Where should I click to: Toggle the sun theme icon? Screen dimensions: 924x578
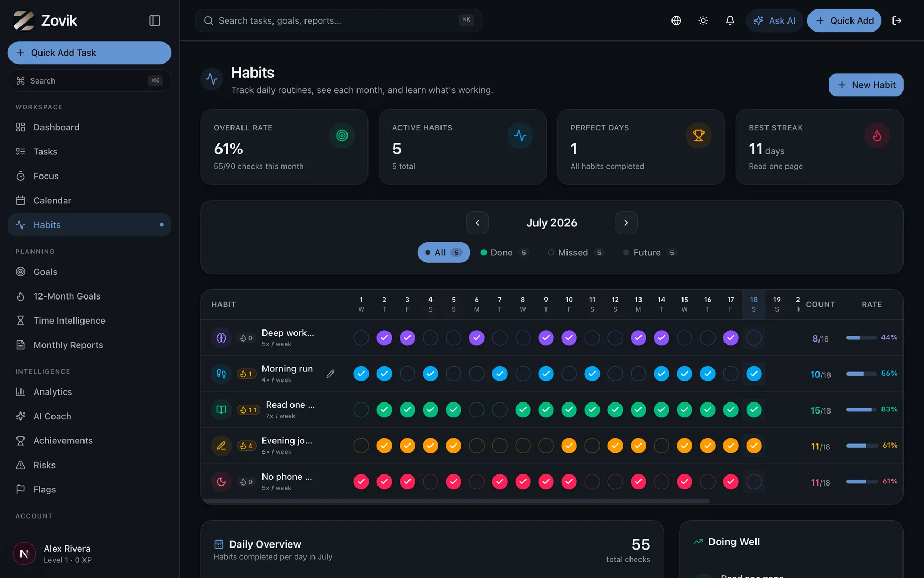tap(703, 20)
